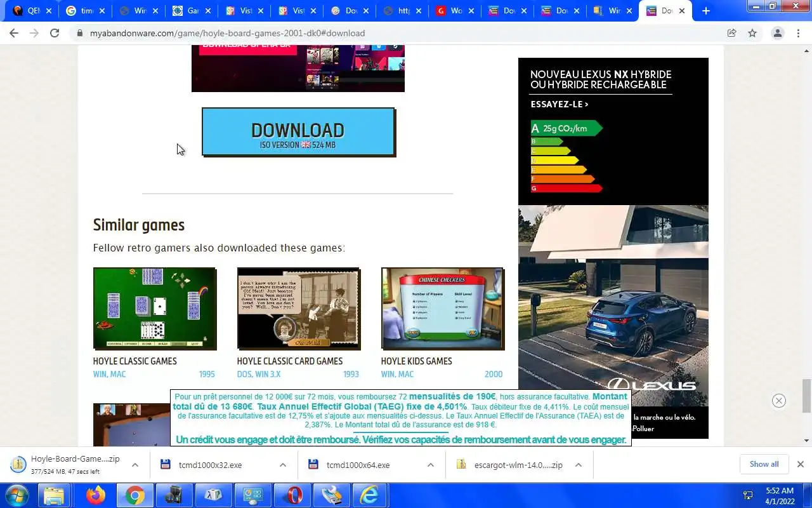Switch to the Gar tab

coord(190,11)
